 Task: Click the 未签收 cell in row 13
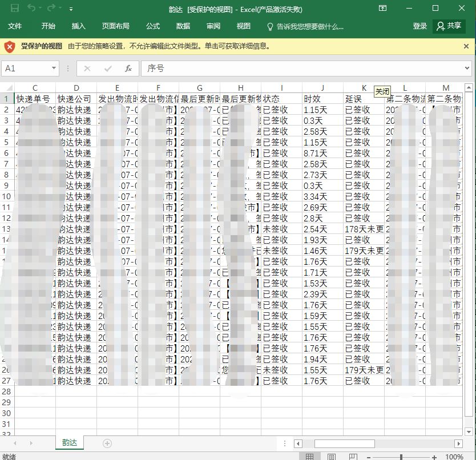(x=282, y=229)
